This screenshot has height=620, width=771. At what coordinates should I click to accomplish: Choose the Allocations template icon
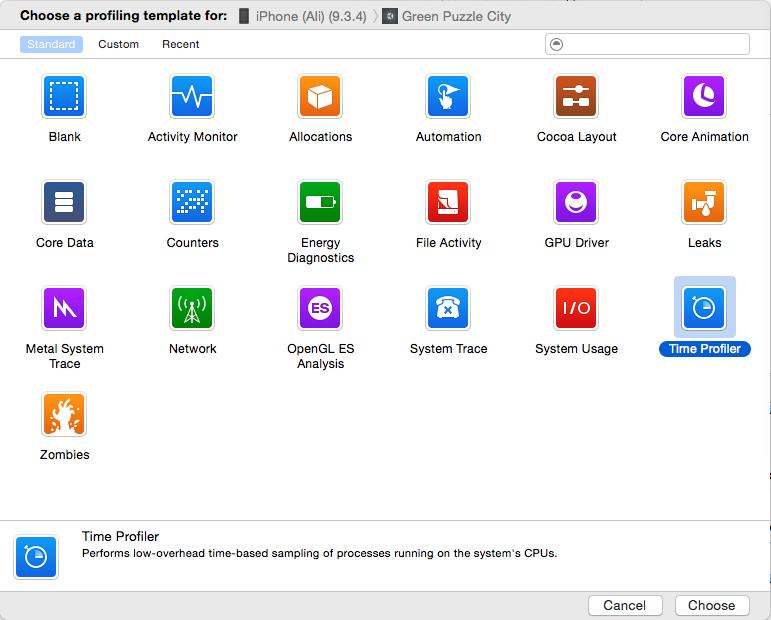pos(320,96)
